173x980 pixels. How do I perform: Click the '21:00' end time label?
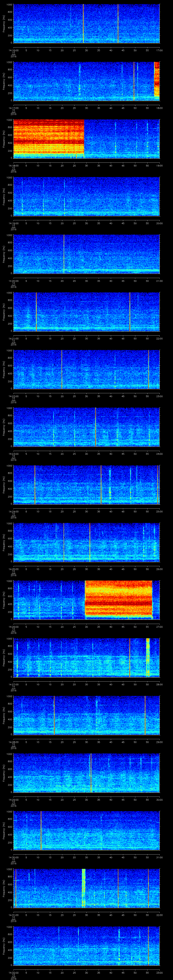160,281
